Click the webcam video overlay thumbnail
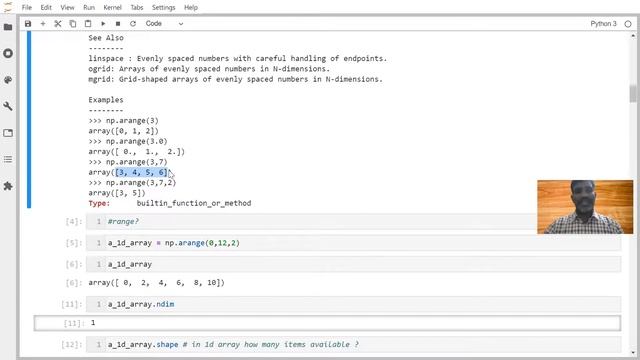The image size is (640, 360). click(x=585, y=207)
